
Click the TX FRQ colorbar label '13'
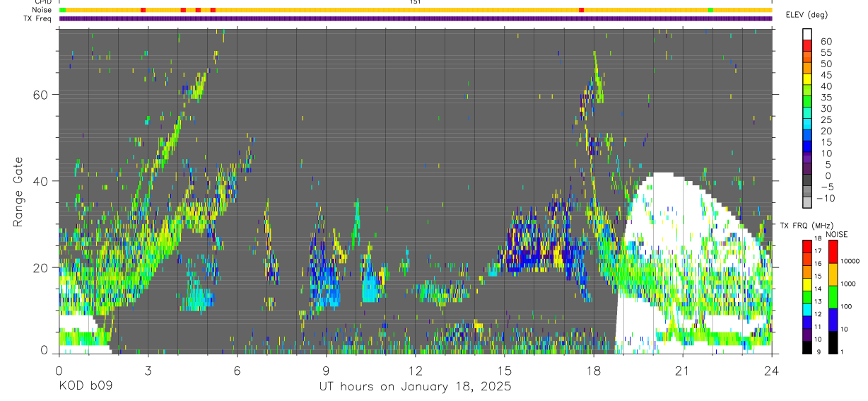tap(817, 302)
